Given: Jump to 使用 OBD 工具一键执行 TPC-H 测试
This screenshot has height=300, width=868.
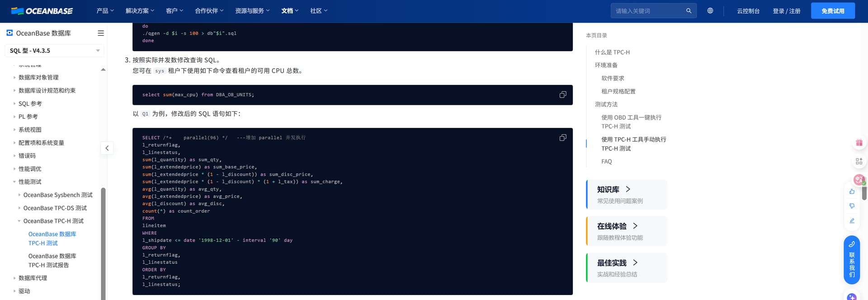Looking at the screenshot, I should (x=631, y=122).
